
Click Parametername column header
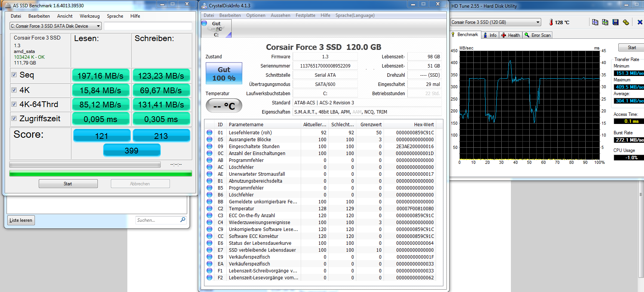point(264,125)
